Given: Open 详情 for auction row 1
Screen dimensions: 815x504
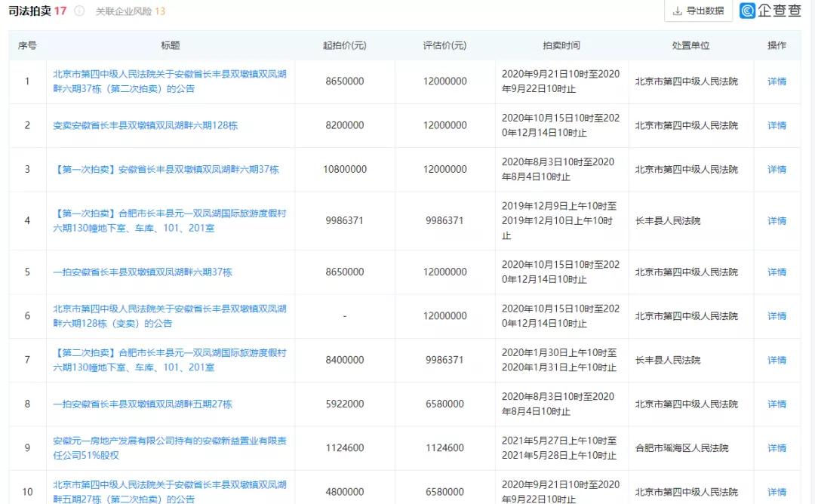Looking at the screenshot, I should tap(777, 81).
